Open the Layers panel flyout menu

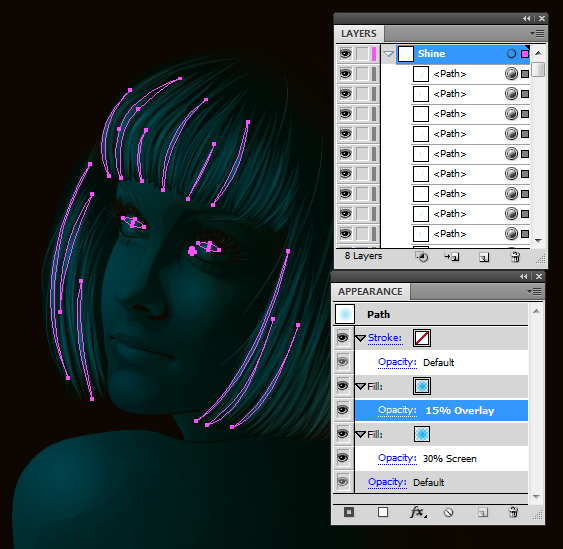(x=537, y=34)
